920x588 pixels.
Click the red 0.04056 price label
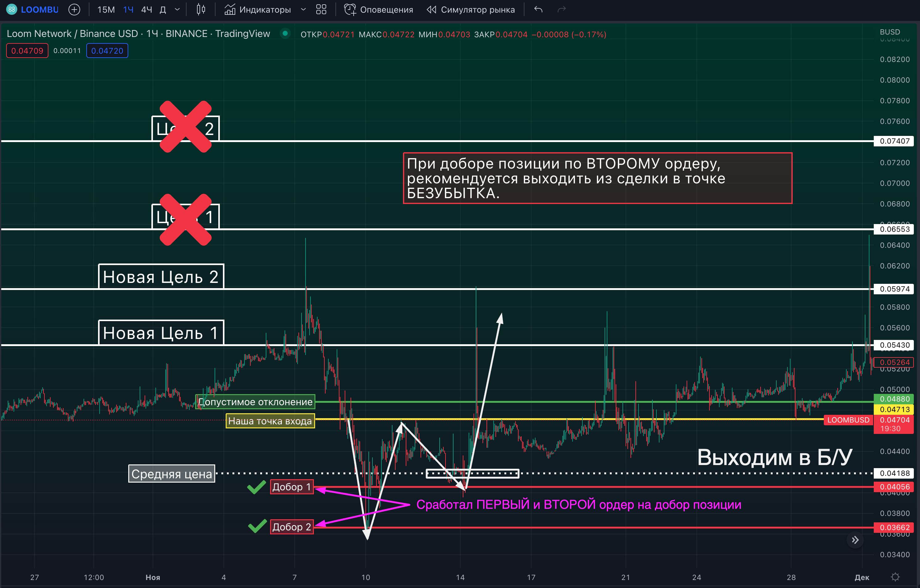[x=894, y=487]
